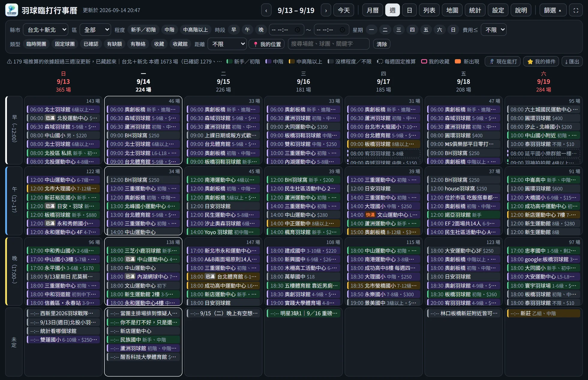Viewport: 588px width, 380px height.
Task: Open 費用≤ 不限 dropdown
Action: 494,30
